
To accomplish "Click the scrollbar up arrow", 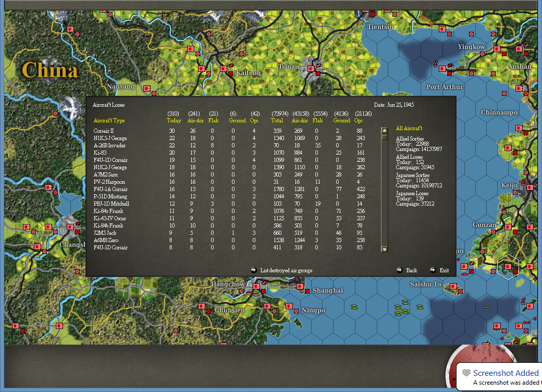I will 384,130.
